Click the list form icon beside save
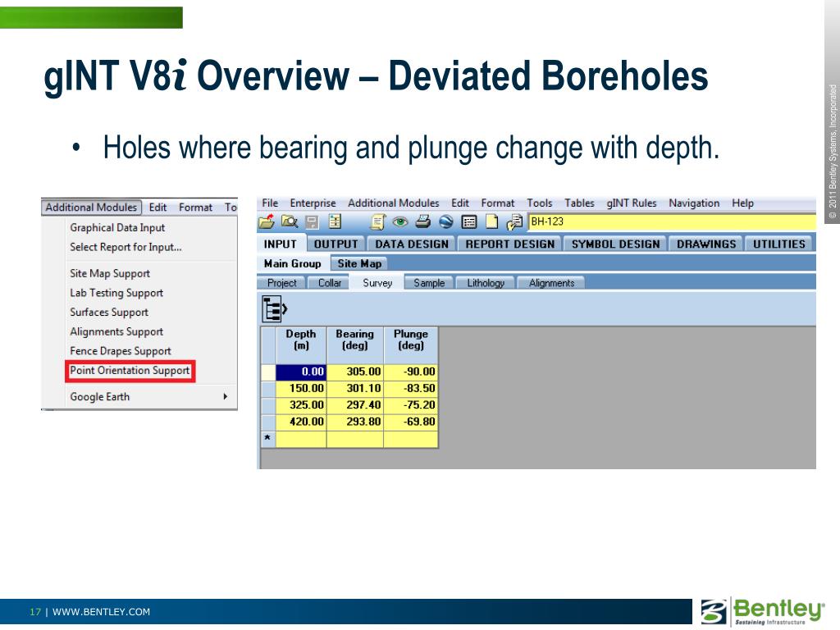The width and height of the screenshot is (840, 630). click(335, 221)
